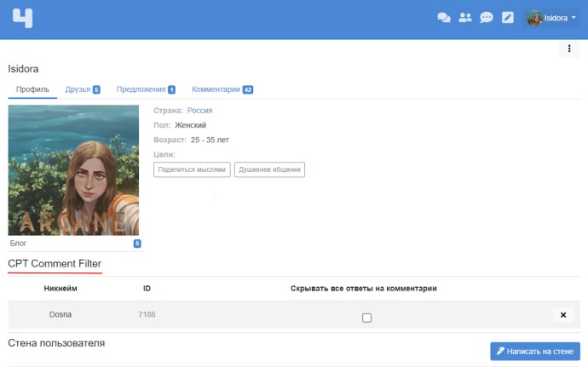The image size is (588, 367).
Task: Click the Душевное общение goal tag
Action: [269, 169]
